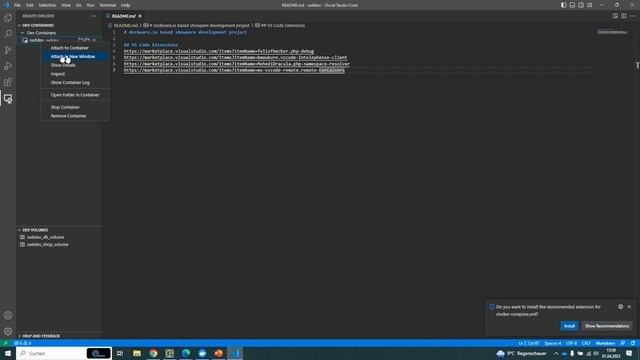This screenshot has width=640, height=360.
Task: Click UTF-8 encoding in status bar
Action: click(x=571, y=343)
